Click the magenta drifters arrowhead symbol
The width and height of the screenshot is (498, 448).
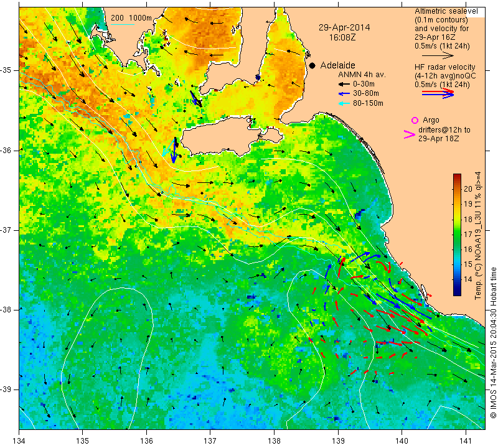409,134
